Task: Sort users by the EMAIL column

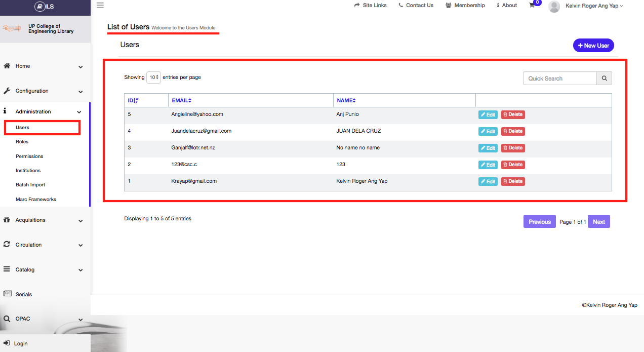Action: pos(182,100)
